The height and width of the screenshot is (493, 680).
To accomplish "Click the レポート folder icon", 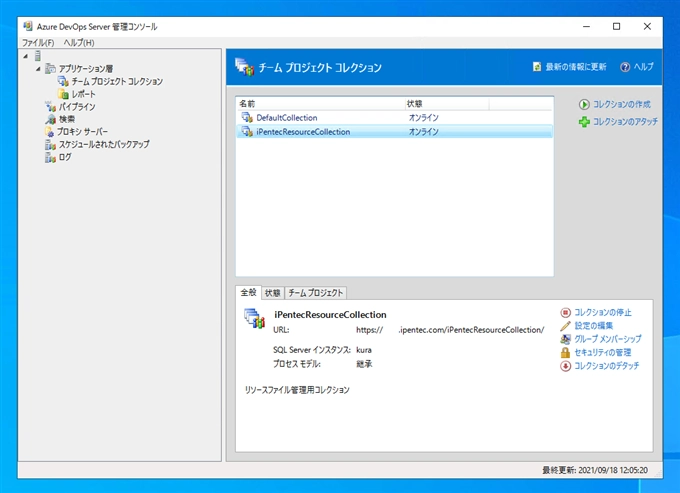I will 63,94.
